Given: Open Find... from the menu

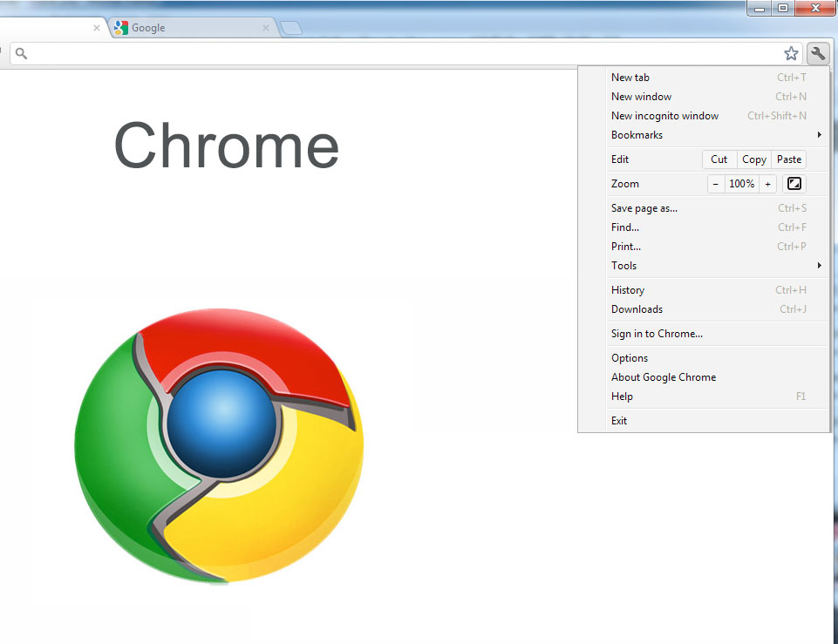Looking at the screenshot, I should [x=709, y=227].
